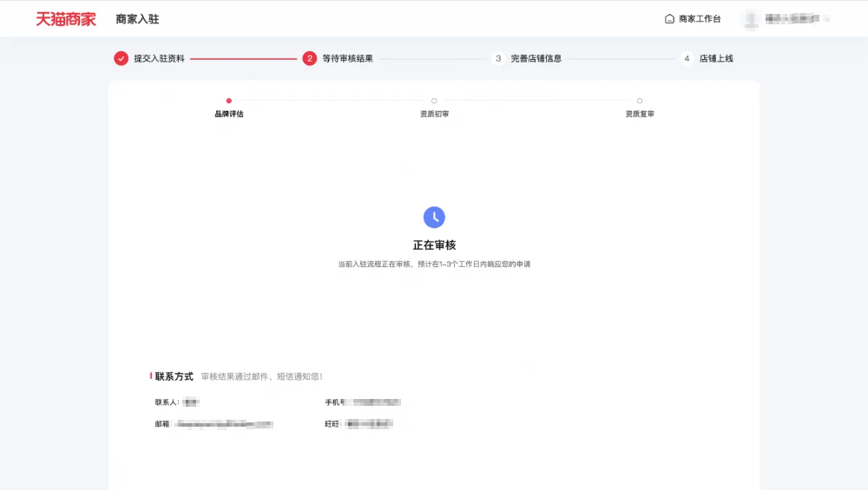The height and width of the screenshot is (490, 868).
Task: Click the step 2 red circle icon
Action: (310, 58)
